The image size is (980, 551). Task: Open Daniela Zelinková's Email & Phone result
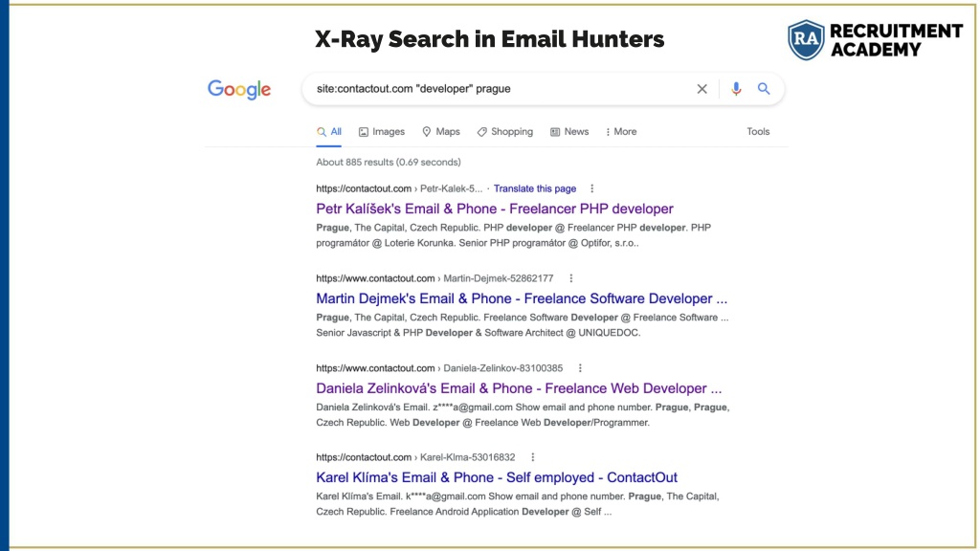[x=519, y=388]
